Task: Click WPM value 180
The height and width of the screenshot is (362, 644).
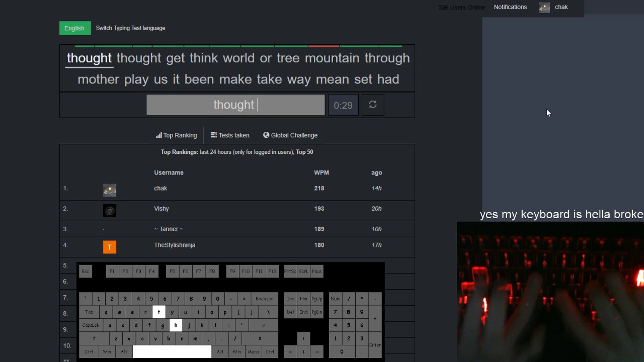Action: [x=319, y=245]
